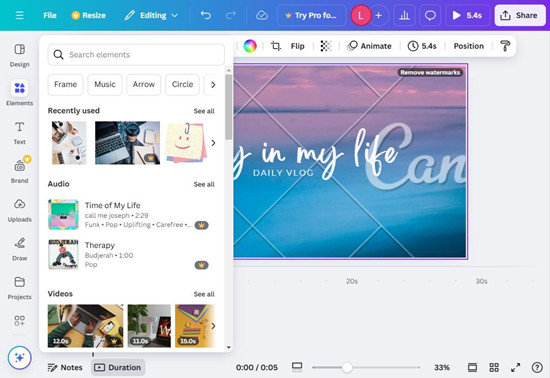
Task: Select the Circle suggestion chip
Action: pyautogui.click(x=182, y=85)
